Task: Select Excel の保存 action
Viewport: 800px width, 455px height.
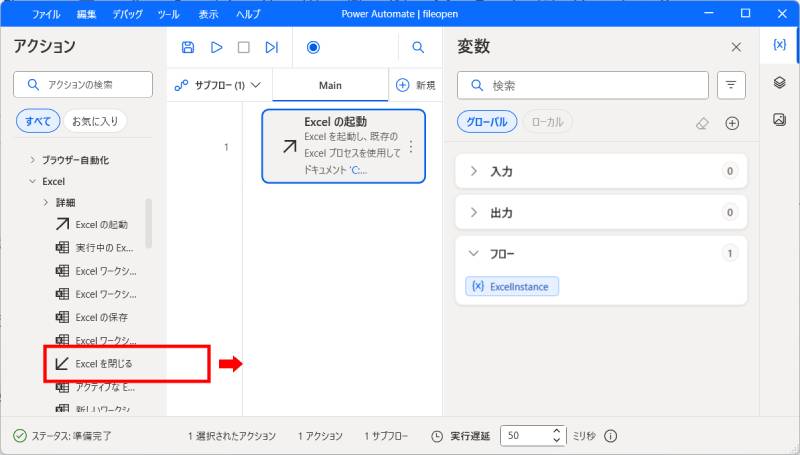Action: pos(92,317)
